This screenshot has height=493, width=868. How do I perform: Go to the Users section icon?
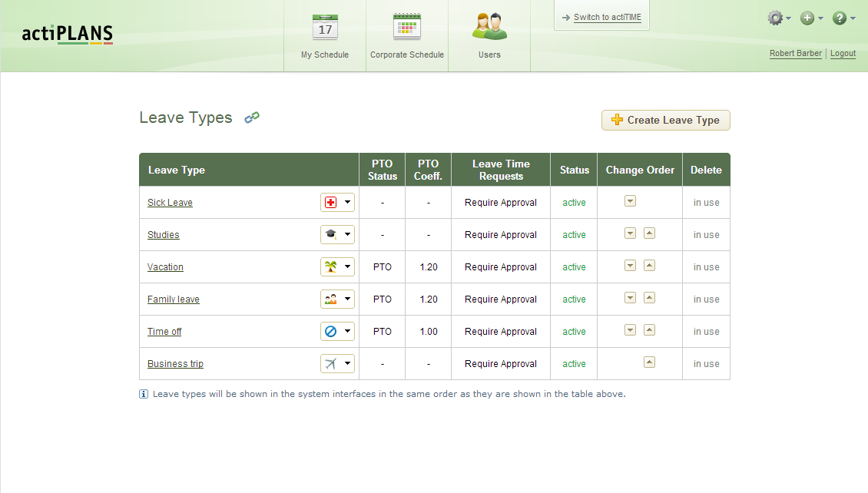[x=489, y=27]
